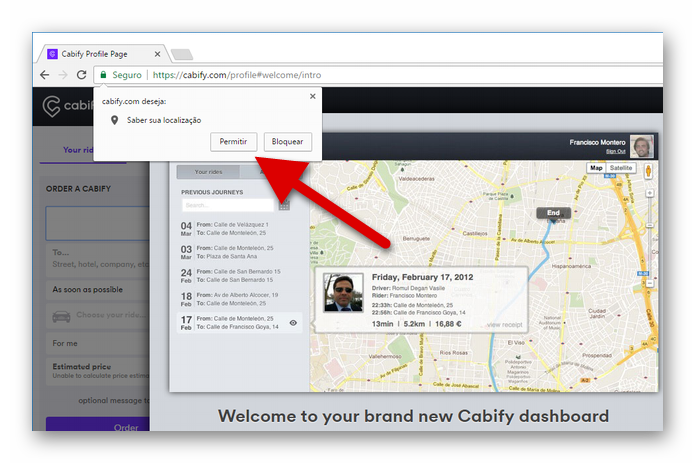Select the 03 Mar journey to Plaza de Santa Ana
695x463 pixels.
(x=239, y=252)
